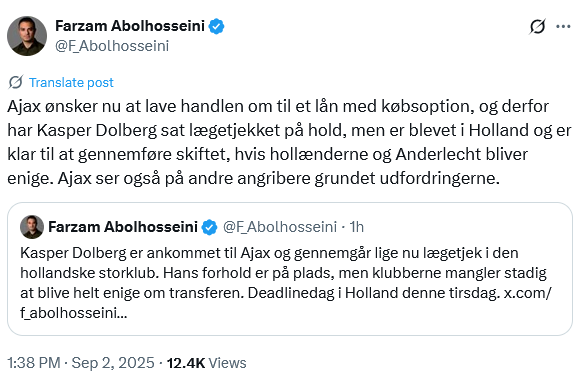Viewport: 584px width, 385px height.
Task: Click the small avatar in the quoted post
Action: point(32,227)
